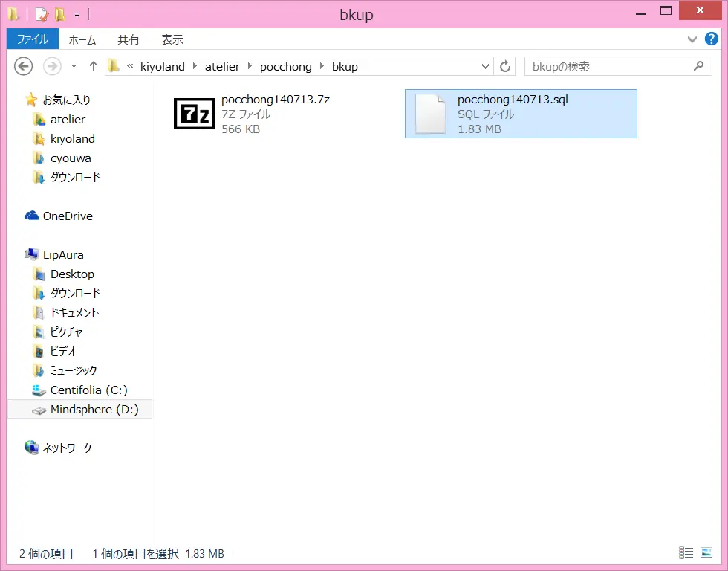Maximize the bkup window
This screenshot has width=728, height=571.
coord(666,10)
